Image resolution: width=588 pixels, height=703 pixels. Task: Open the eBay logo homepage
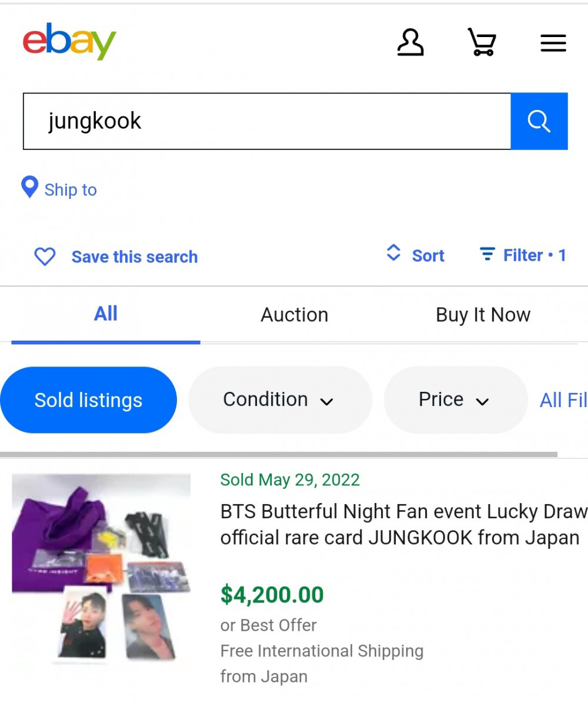click(69, 41)
